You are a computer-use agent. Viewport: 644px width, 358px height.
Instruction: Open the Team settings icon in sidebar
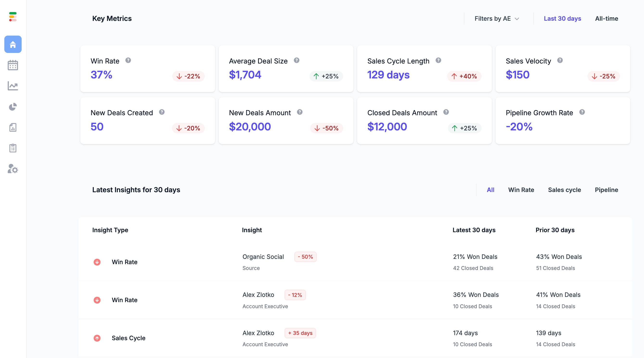(x=13, y=169)
